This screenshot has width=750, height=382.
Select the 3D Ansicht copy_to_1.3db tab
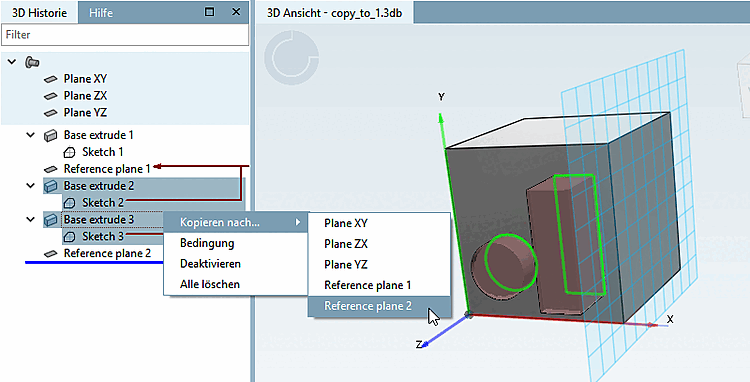pyautogui.click(x=334, y=13)
